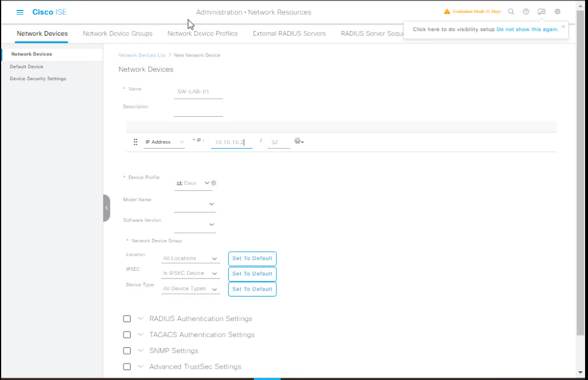Click the scrollbar down arrow
Viewport: 588px width, 380px height.
coord(580,372)
